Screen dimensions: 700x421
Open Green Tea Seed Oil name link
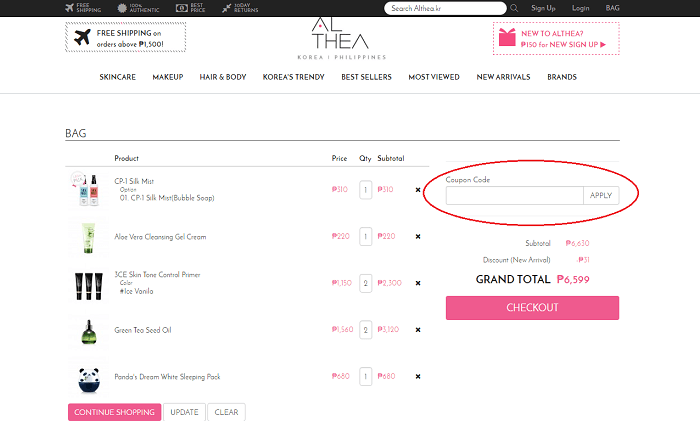click(x=143, y=330)
